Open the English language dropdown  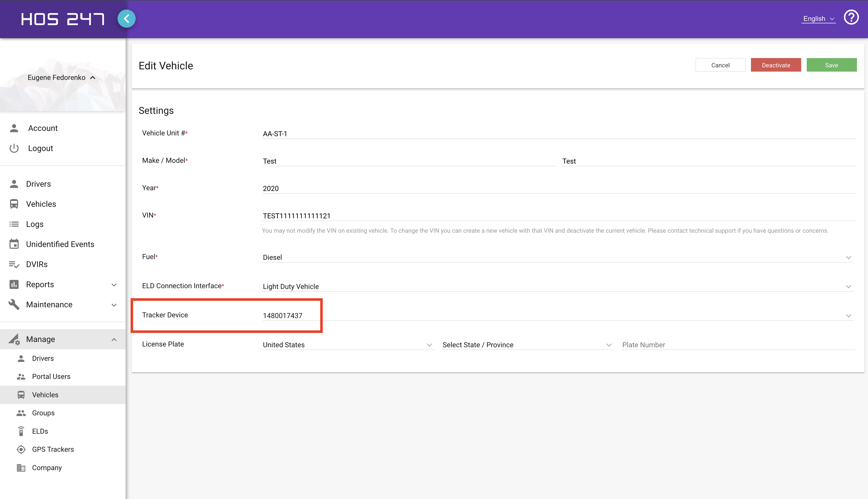click(x=818, y=19)
